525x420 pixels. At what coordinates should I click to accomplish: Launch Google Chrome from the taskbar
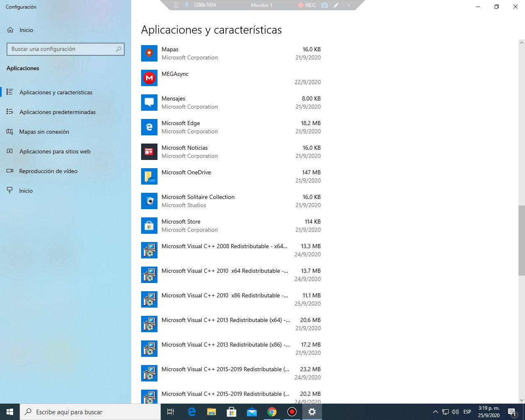coord(272,412)
